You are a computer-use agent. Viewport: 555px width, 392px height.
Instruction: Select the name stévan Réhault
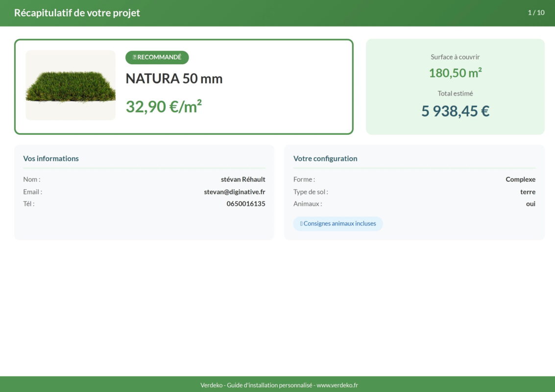pyautogui.click(x=243, y=179)
